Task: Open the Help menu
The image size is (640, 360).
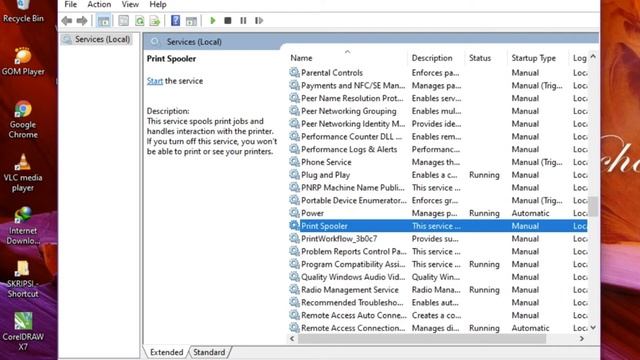Action: (x=158, y=4)
